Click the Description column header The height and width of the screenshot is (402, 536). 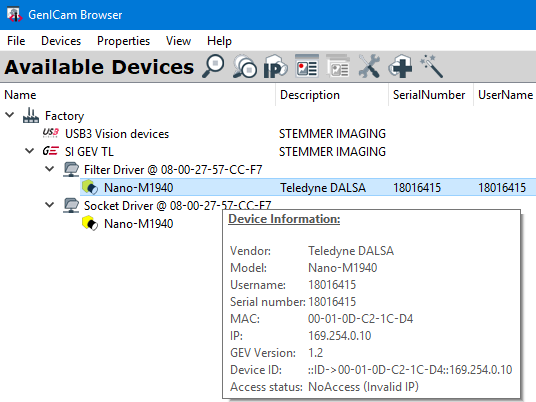coord(310,95)
